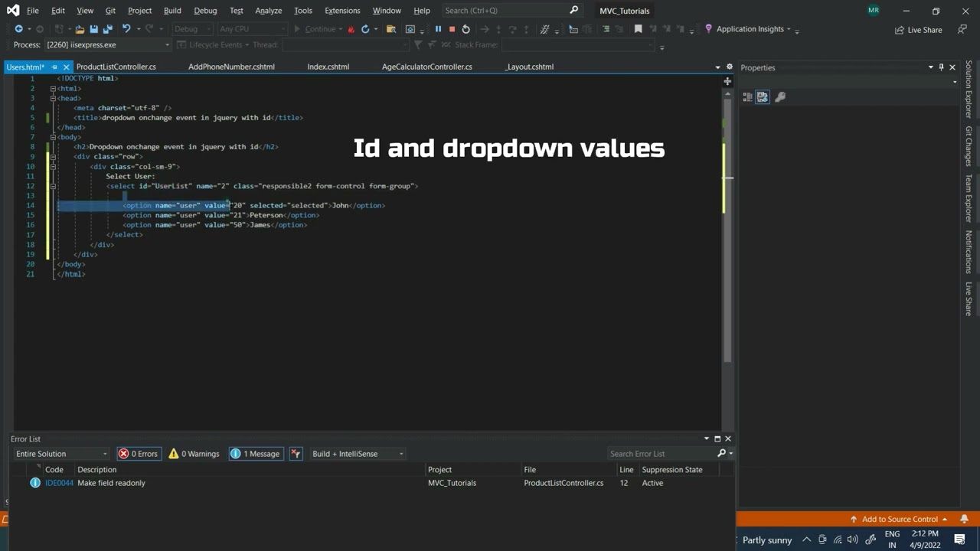Collapse the html tag on line 2
The image size is (980, 551).
pos(53,89)
